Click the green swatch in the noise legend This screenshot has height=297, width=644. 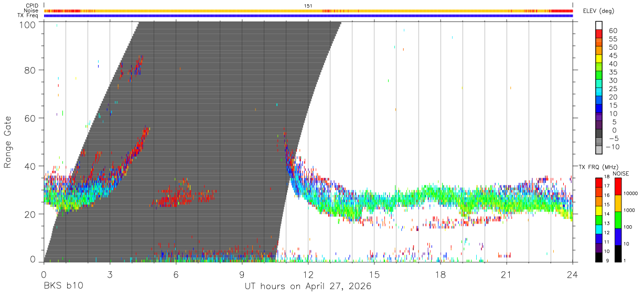point(617,220)
